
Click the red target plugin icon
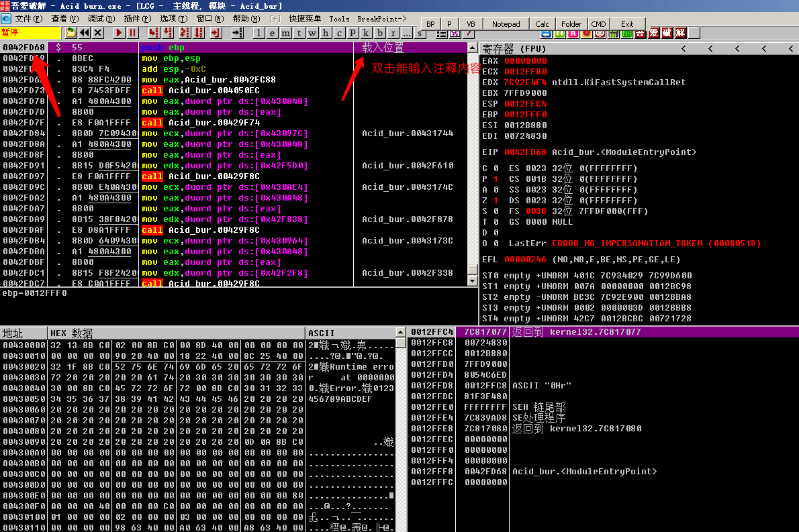600,34
